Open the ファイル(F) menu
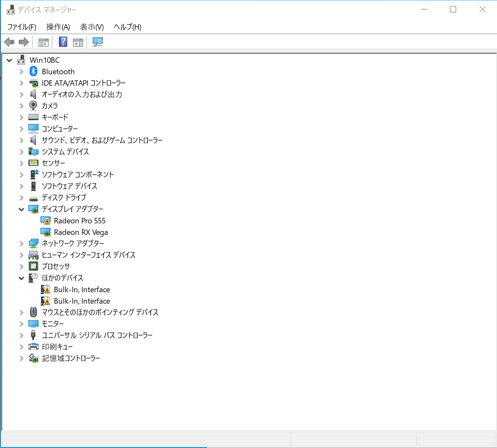Image resolution: width=497 pixels, height=448 pixels. (22, 27)
